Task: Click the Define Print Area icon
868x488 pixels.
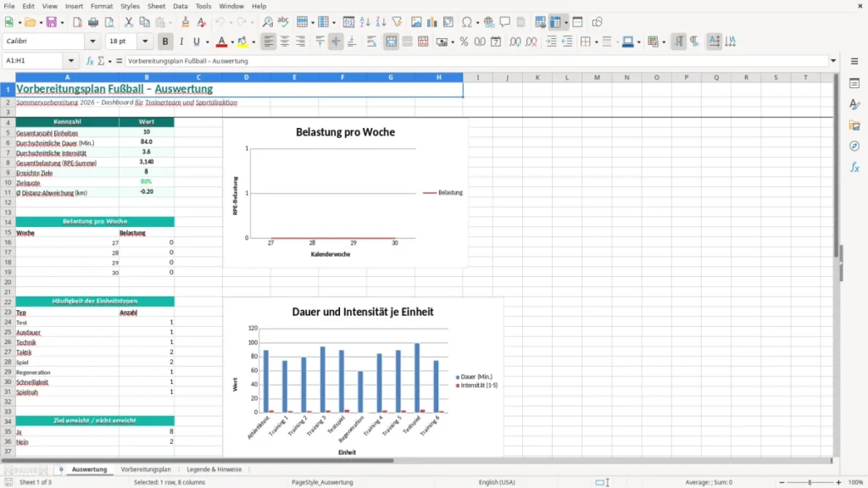Action: click(x=540, y=22)
